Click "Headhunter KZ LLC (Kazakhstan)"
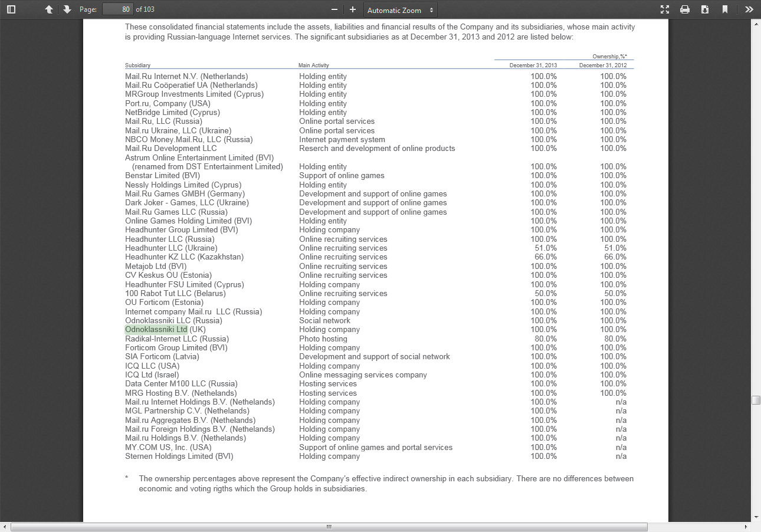This screenshot has height=532, width=761. [x=184, y=257]
